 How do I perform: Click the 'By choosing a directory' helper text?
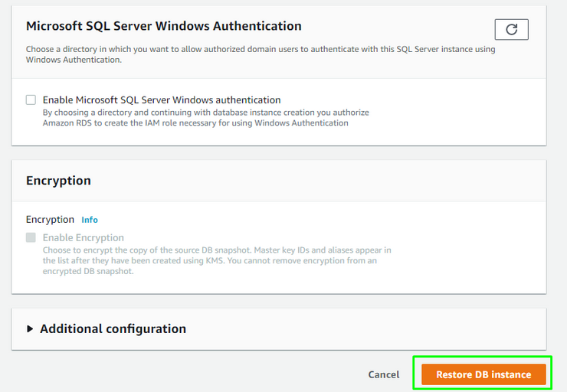click(206, 118)
